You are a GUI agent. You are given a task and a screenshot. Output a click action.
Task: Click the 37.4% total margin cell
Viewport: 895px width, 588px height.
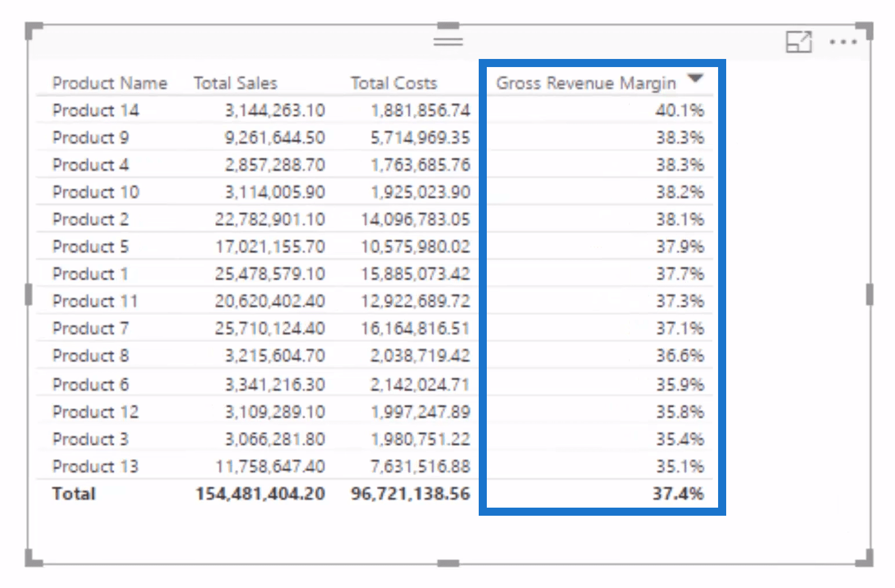678,494
